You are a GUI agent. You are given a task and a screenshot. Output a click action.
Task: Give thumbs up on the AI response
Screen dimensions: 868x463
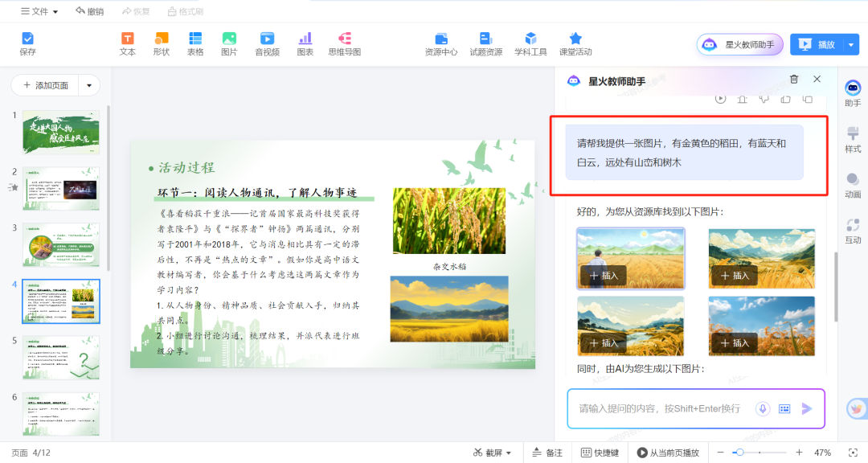click(x=784, y=98)
